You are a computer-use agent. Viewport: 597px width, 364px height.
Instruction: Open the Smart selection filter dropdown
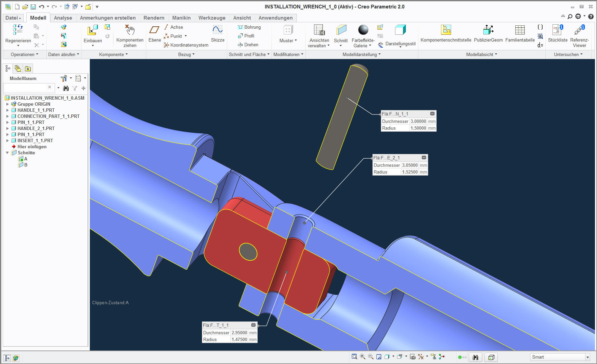click(x=588, y=357)
